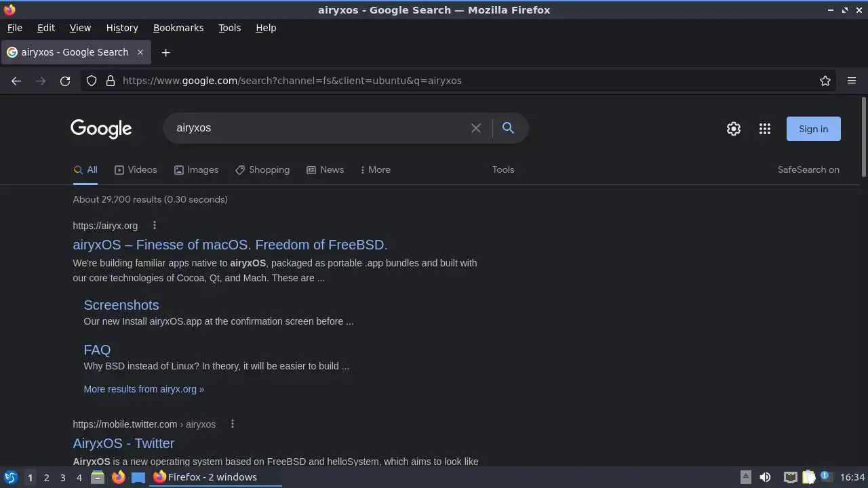Click the Sign in button
Image resolution: width=868 pixels, height=488 pixels.
click(x=813, y=129)
